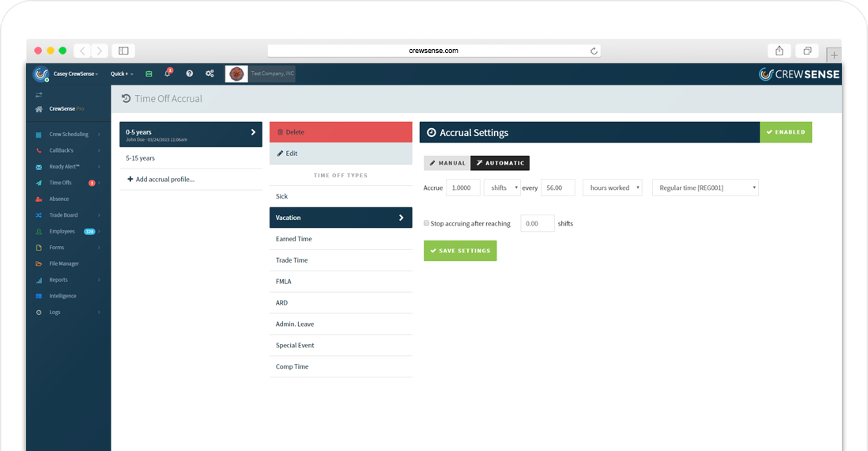Click the CallBack's phone icon

[39, 150]
